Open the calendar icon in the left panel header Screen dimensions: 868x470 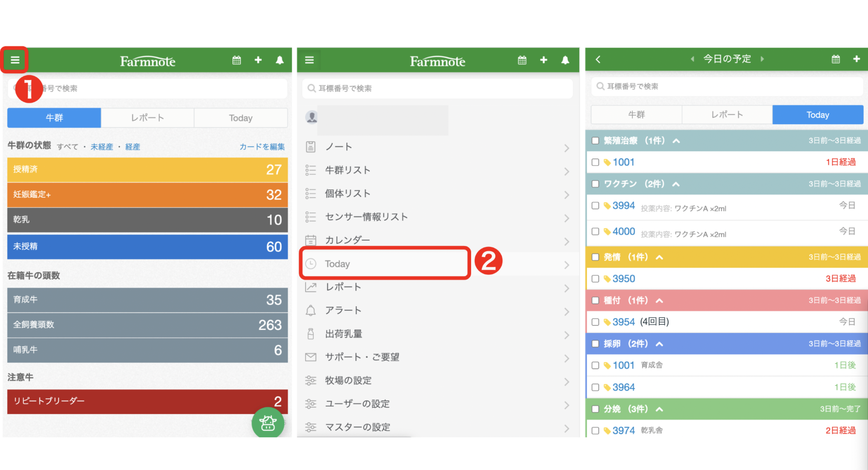point(237,60)
